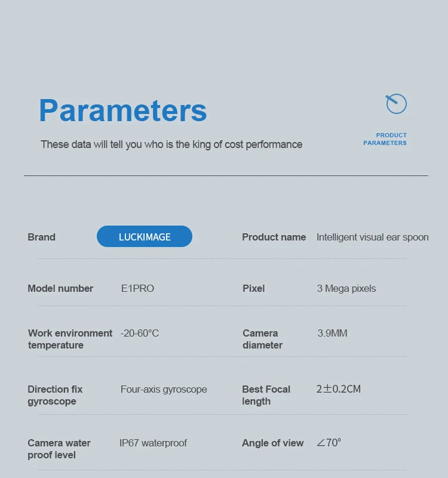Click the 70° angle of view value
Viewport: 448px width, 478px height.
(329, 443)
